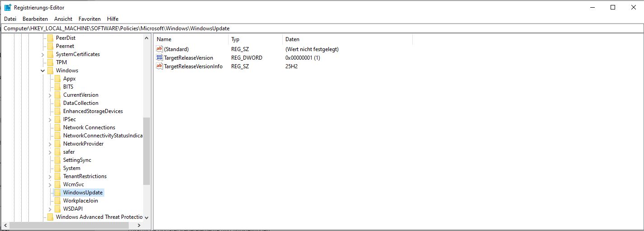Sort by the Daten column header

click(347, 39)
